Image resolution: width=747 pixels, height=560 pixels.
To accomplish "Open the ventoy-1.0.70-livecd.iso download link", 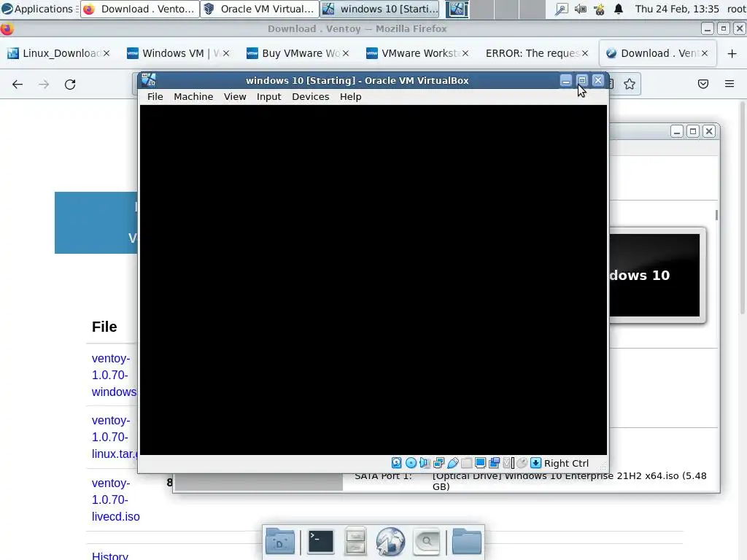I will [x=116, y=499].
